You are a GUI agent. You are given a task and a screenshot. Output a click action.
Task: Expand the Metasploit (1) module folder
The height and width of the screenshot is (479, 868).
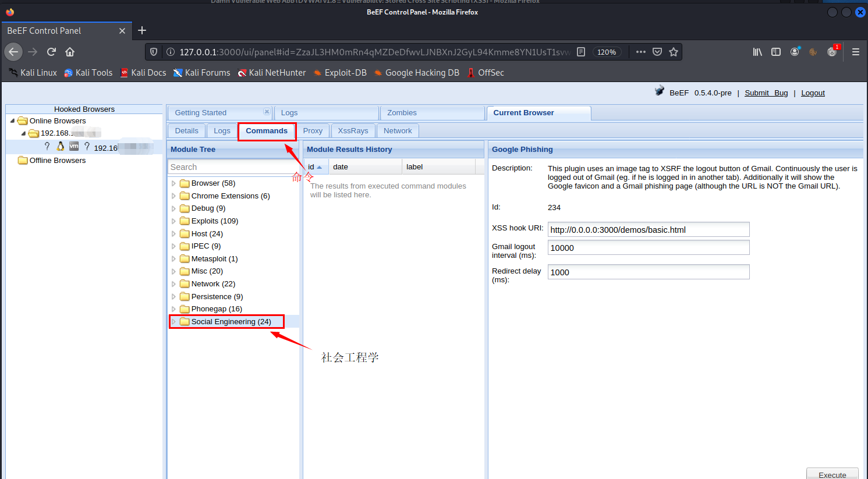[x=173, y=259]
